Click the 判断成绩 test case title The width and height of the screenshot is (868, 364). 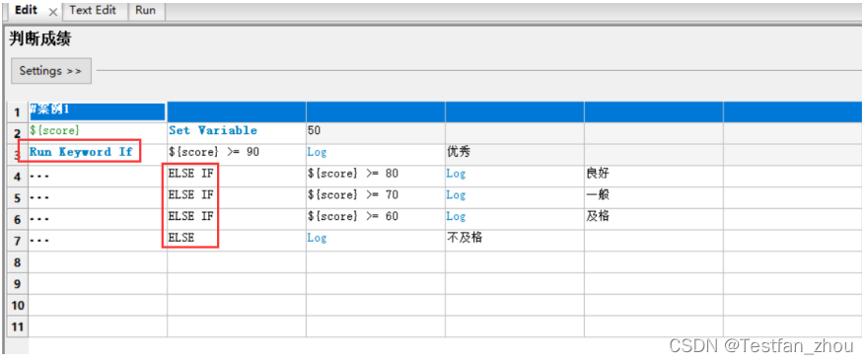pos(40,39)
